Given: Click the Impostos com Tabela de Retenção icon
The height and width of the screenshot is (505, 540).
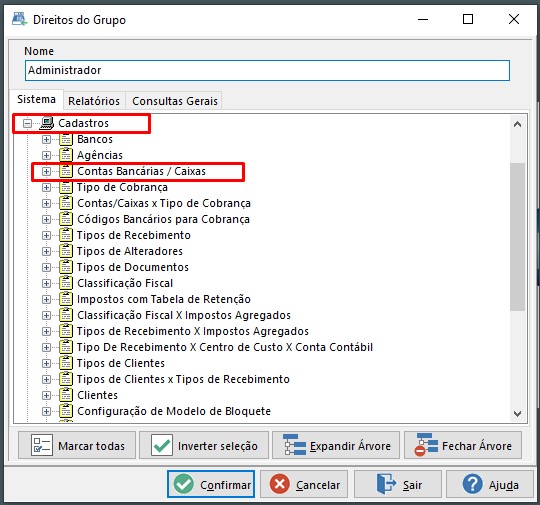Looking at the screenshot, I should [x=66, y=299].
